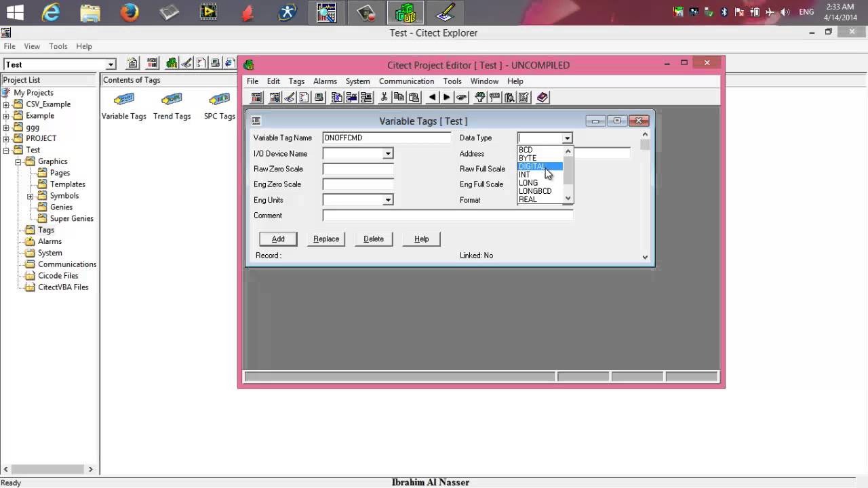This screenshot has height=488, width=868.
Task: Open the Alarms menu in Project Editor
Action: 325,81
